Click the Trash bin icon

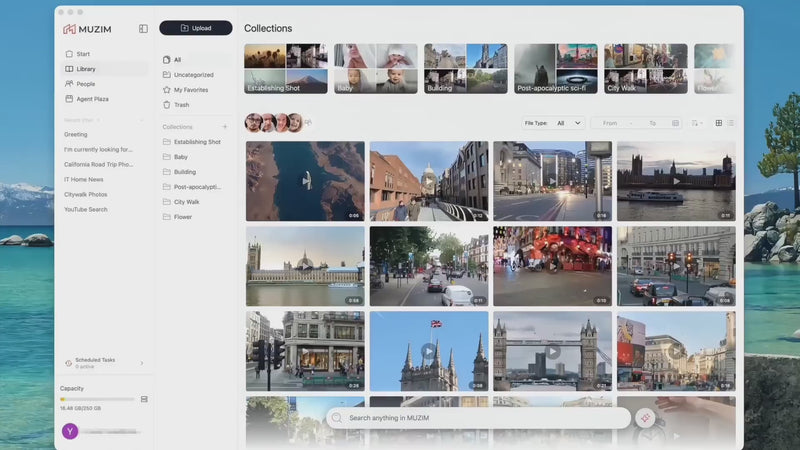[x=166, y=105]
